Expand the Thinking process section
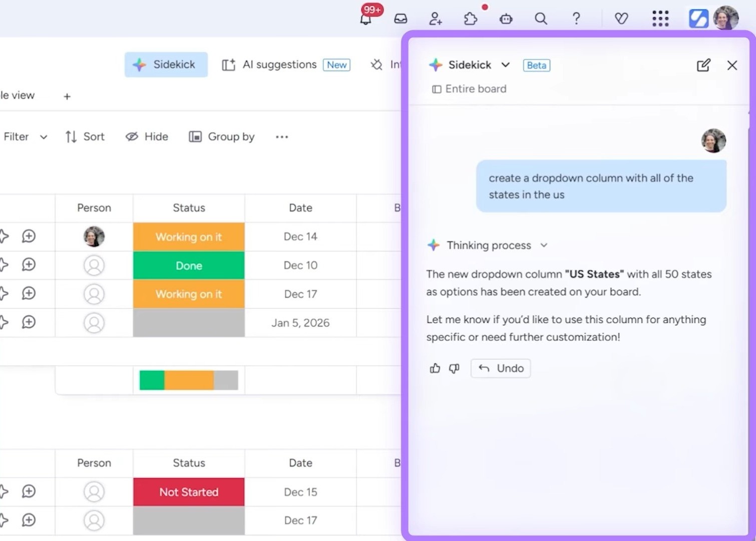This screenshot has width=756, height=541. [544, 245]
